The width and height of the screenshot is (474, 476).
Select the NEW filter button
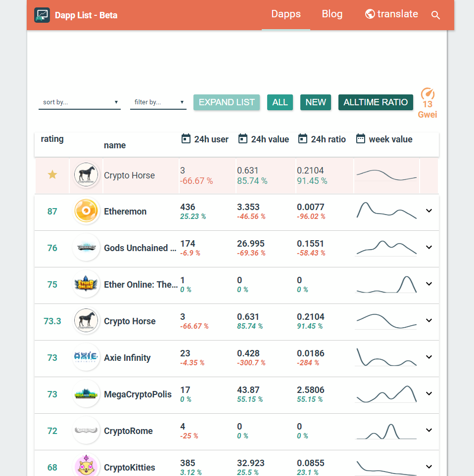pyautogui.click(x=316, y=102)
